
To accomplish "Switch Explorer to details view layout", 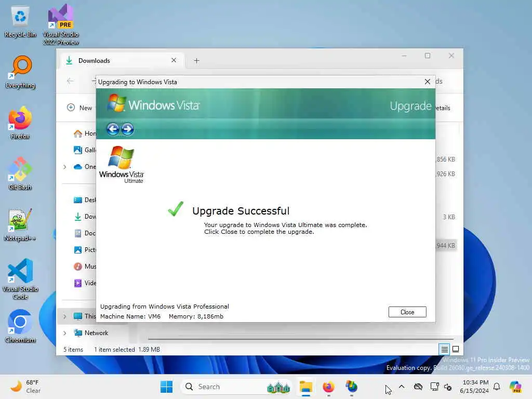I will point(444,349).
